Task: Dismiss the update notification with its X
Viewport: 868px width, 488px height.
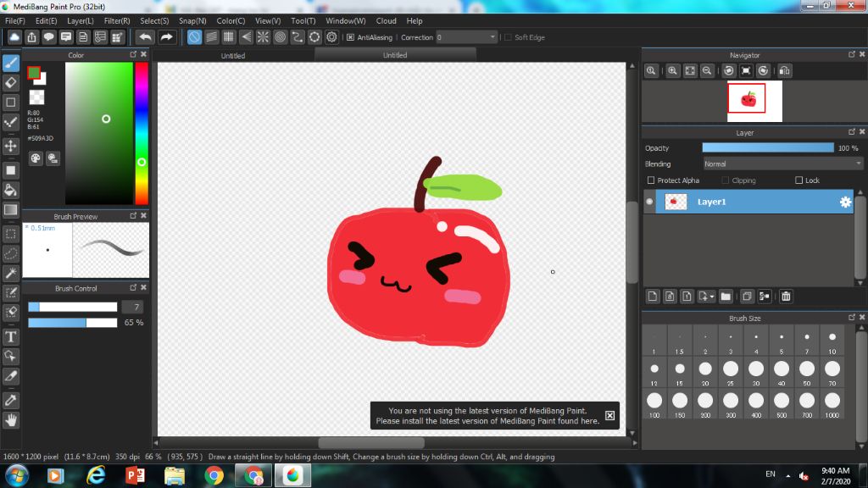Action: pos(609,415)
